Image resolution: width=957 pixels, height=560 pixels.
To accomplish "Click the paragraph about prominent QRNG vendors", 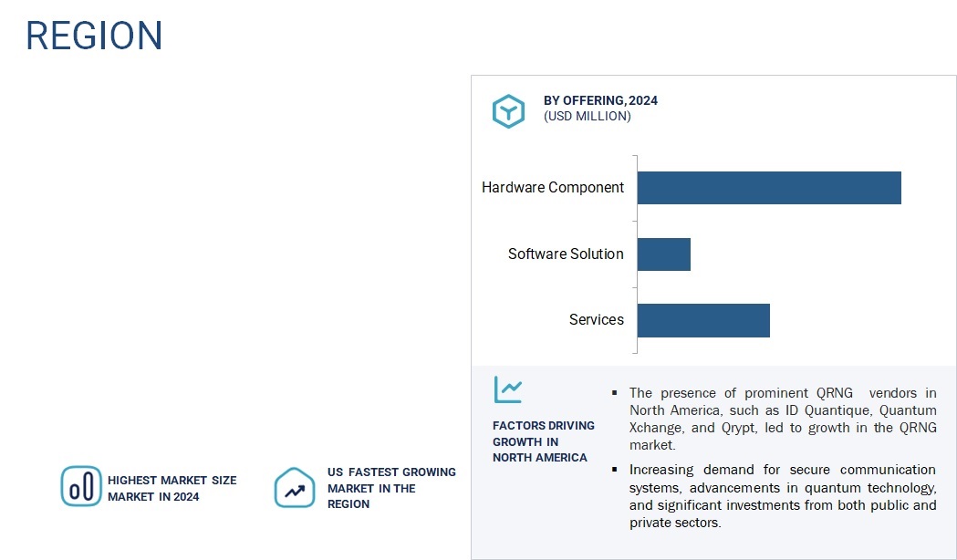I will pos(782,419).
